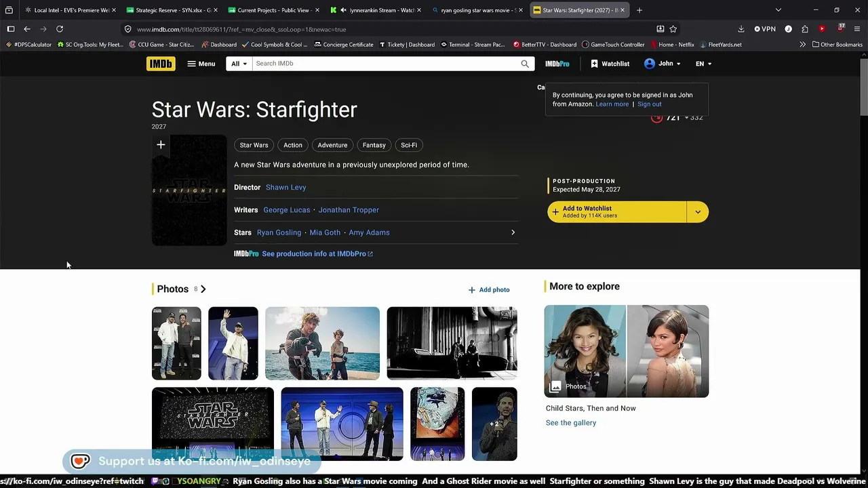The height and width of the screenshot is (488, 868).
Task: Select the Sci-Fi genre chip
Action: (409, 145)
